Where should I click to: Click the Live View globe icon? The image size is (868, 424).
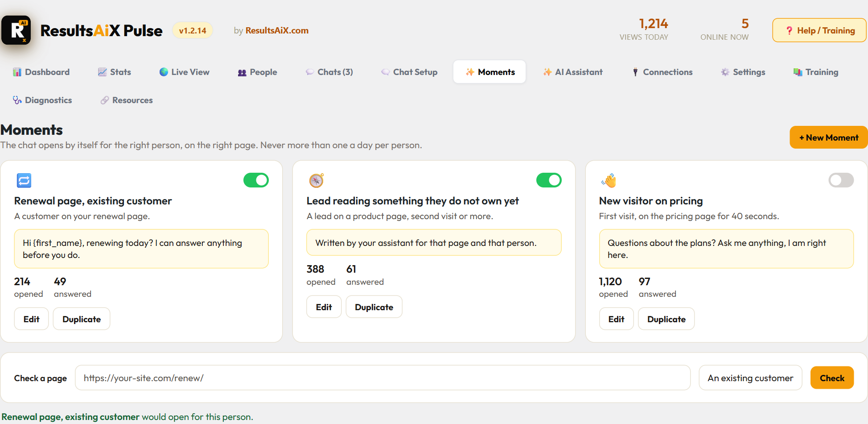[x=164, y=72]
